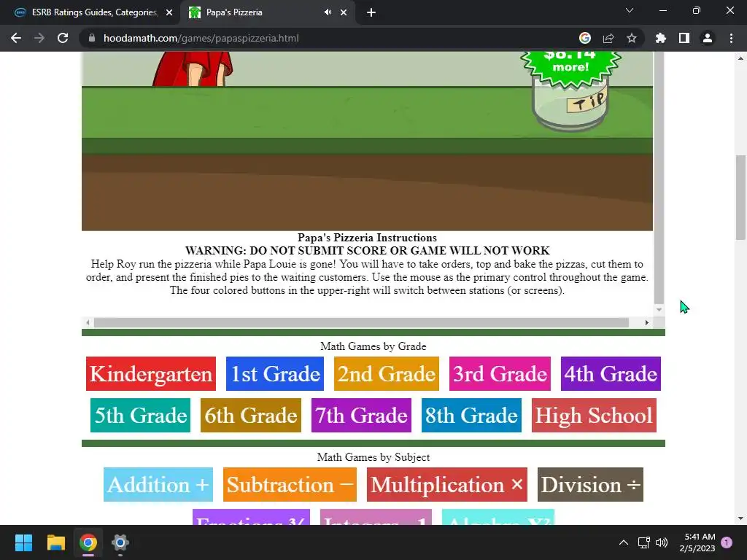The width and height of the screenshot is (747, 560).
Task: Open 3rd Grade math games
Action: (500, 374)
